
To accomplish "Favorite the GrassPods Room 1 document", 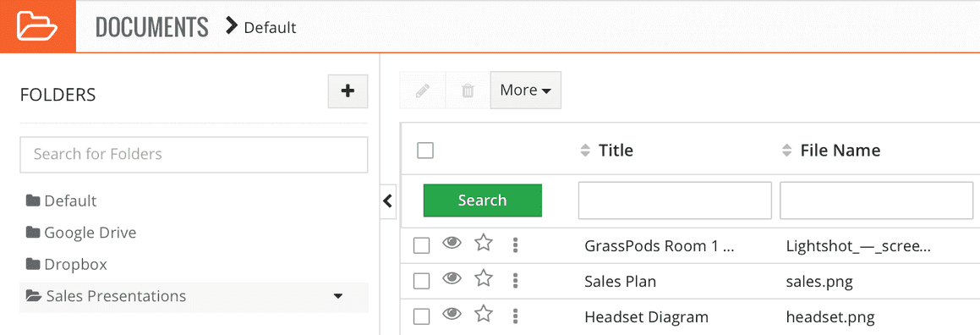I will (483, 243).
